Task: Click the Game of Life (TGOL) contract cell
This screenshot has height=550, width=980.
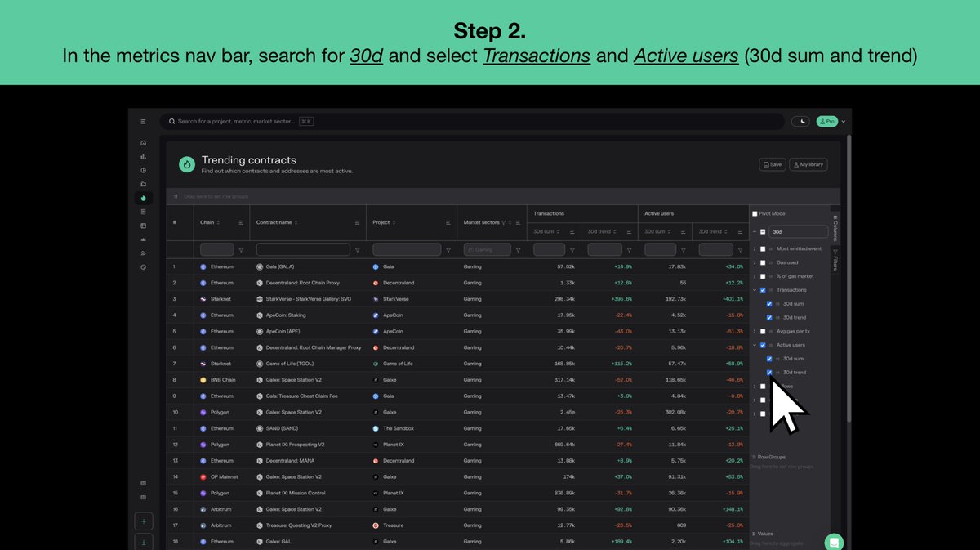Action: [x=307, y=364]
